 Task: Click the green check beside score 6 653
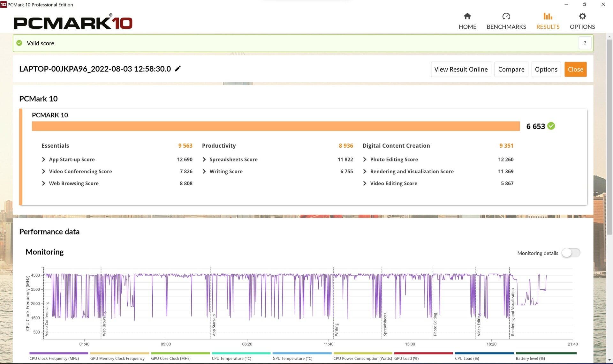point(551,126)
